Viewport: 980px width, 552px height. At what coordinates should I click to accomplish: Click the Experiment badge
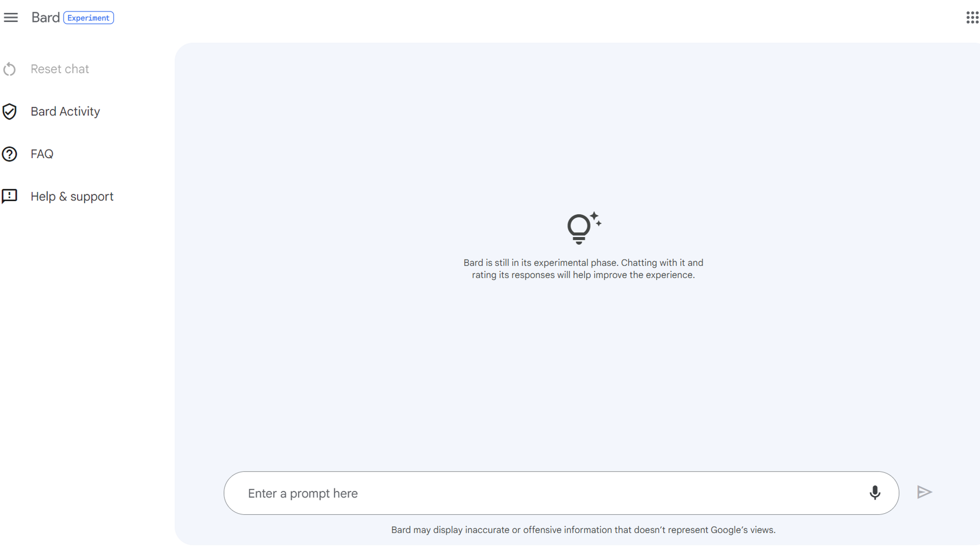89,18
